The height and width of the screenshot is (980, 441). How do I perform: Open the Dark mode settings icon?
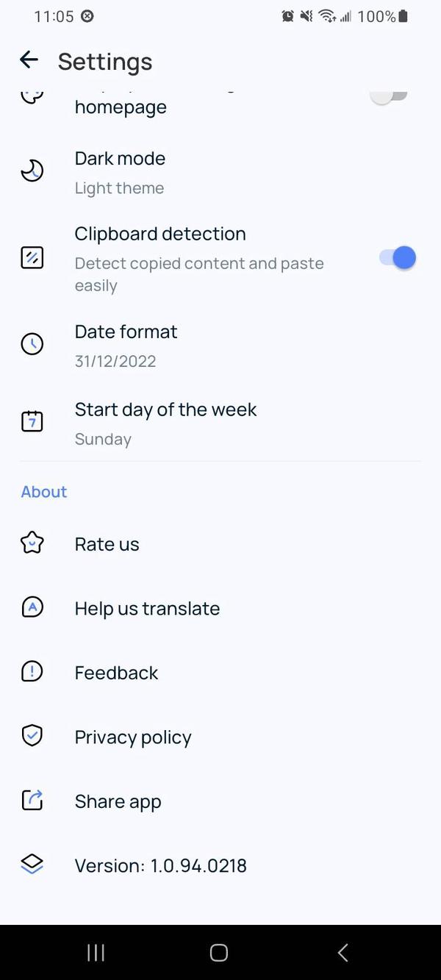click(x=32, y=171)
